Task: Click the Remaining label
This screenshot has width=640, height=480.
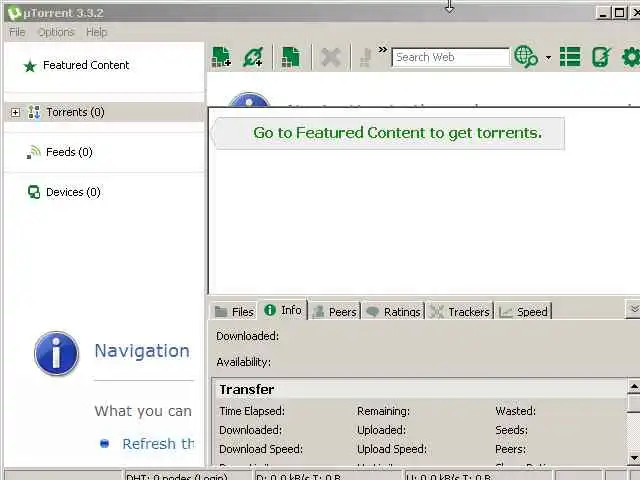Action: (x=383, y=411)
